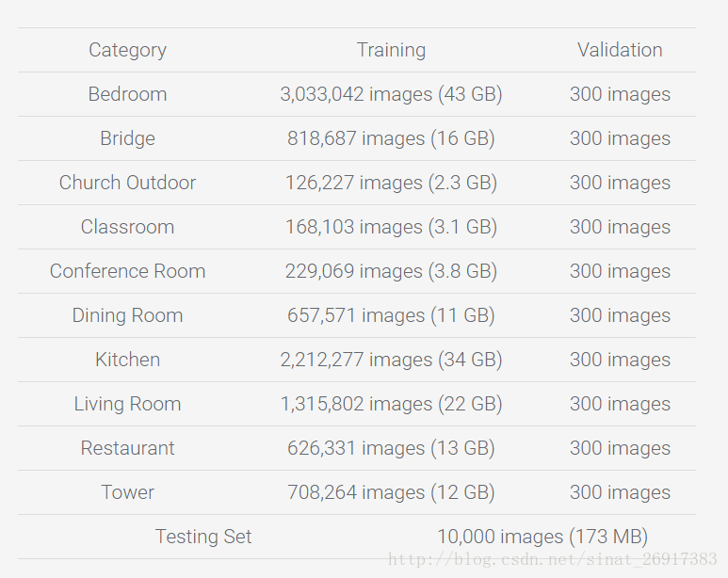This screenshot has height=578, width=728.
Task: Select the Bedroom category cell
Action: click(127, 94)
